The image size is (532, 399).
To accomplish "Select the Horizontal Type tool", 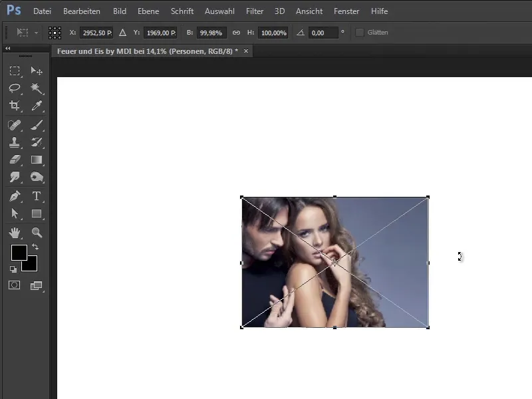I will click(37, 194).
